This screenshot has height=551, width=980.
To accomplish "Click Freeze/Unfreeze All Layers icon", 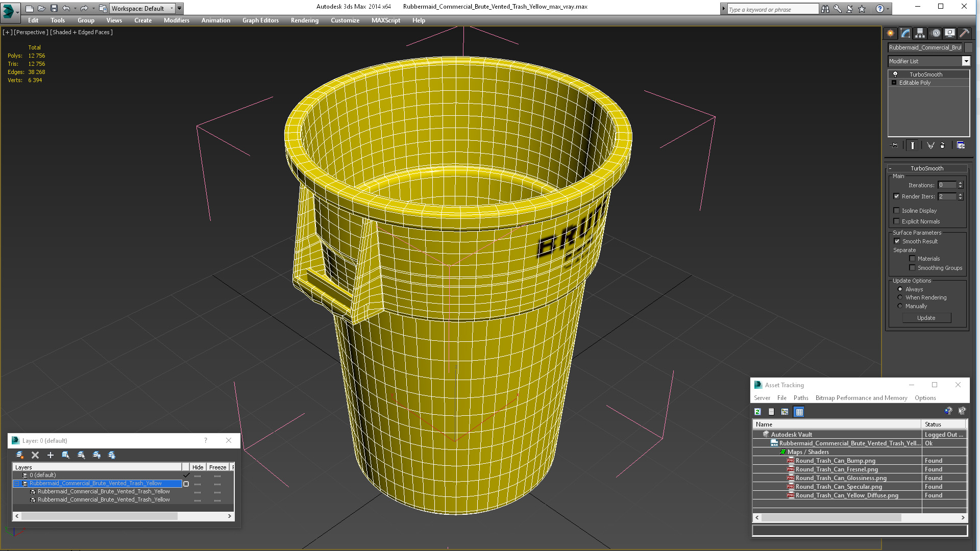I will 112,455.
